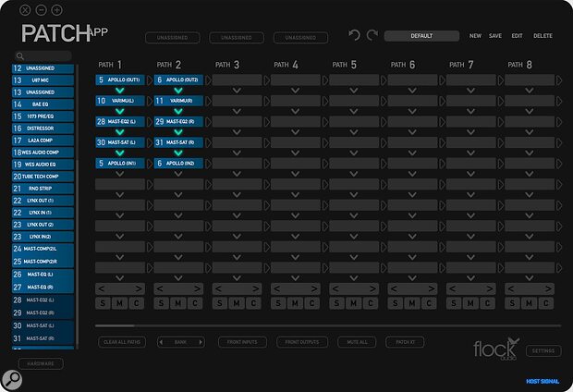Click EDIT preset option
This screenshot has height=392, width=573.
click(517, 36)
